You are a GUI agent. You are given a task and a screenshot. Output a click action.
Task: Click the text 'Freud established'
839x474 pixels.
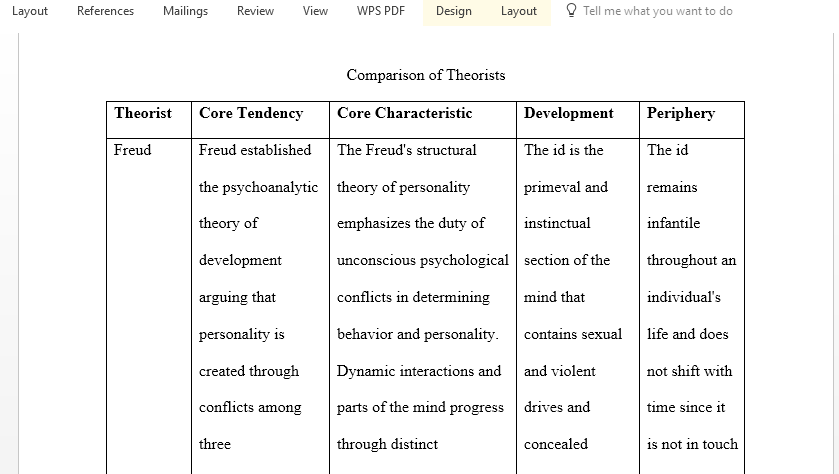(x=255, y=150)
